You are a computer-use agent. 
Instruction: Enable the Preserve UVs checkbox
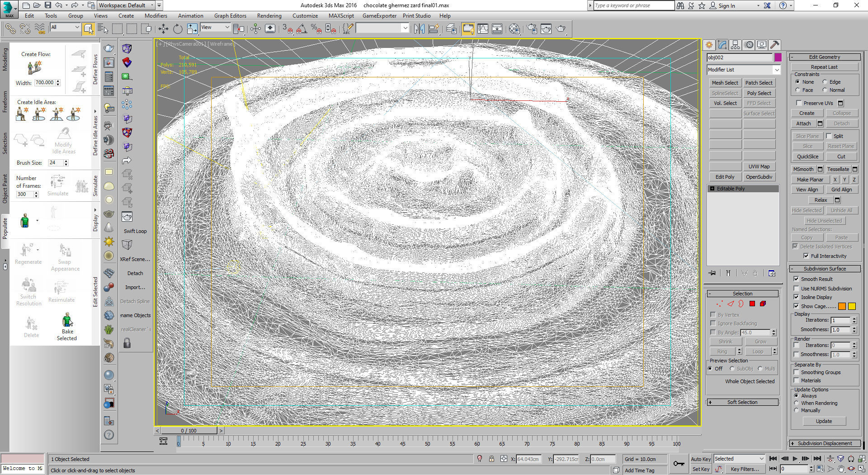pyautogui.click(x=799, y=103)
